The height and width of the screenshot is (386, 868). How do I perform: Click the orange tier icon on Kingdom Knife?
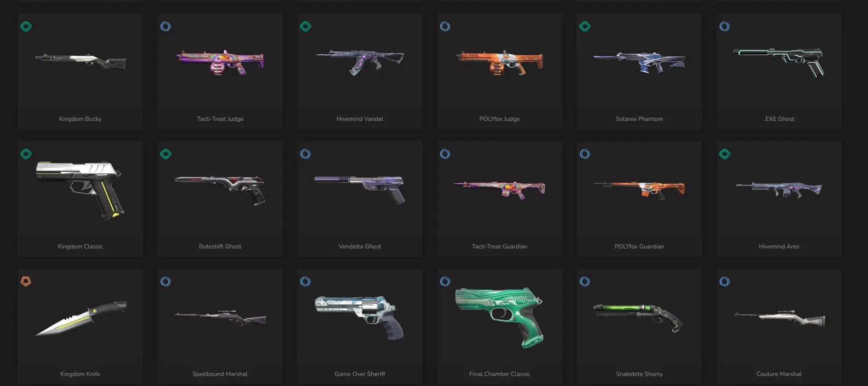pyautogui.click(x=26, y=282)
